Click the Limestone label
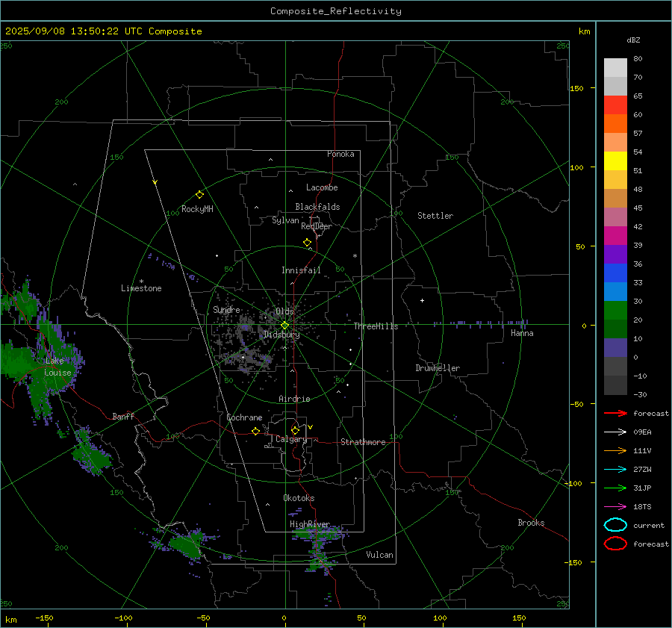 coord(141,288)
